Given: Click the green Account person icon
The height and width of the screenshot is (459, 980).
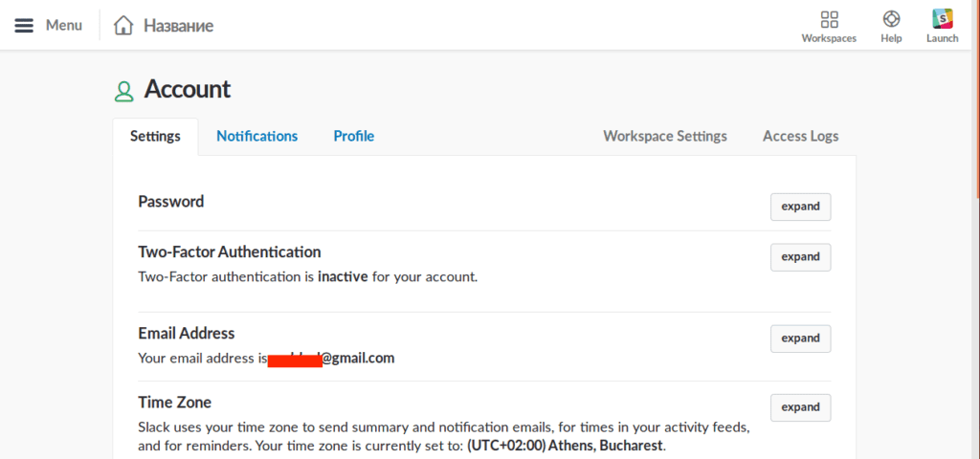Looking at the screenshot, I should pos(123,91).
